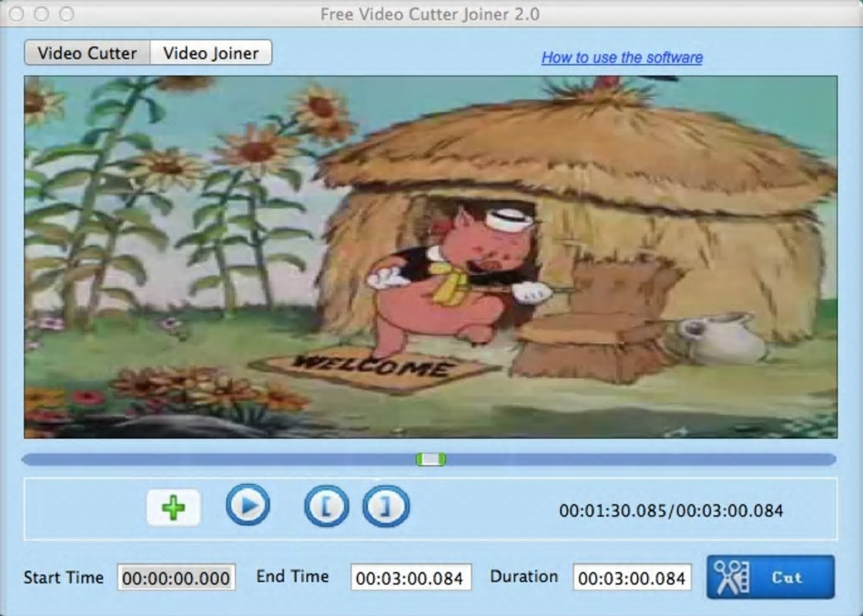The height and width of the screenshot is (616, 863).
Task: Click in the Start Time field
Action: tap(176, 577)
